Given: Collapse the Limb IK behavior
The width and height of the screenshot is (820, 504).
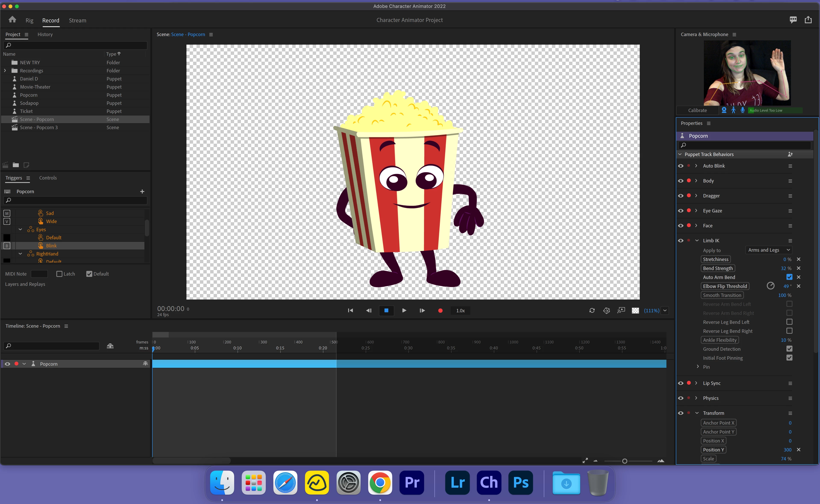Looking at the screenshot, I should pos(697,241).
